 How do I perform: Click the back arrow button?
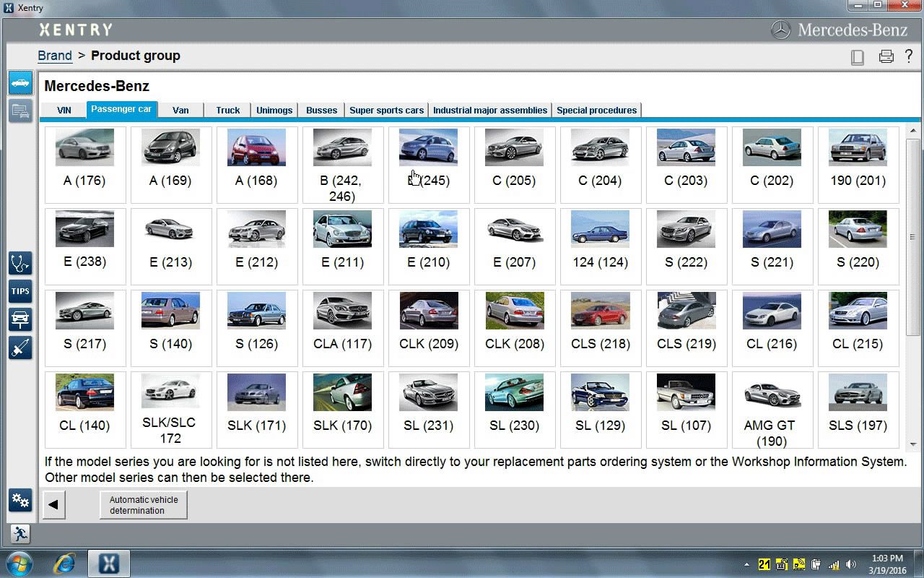pyautogui.click(x=53, y=505)
